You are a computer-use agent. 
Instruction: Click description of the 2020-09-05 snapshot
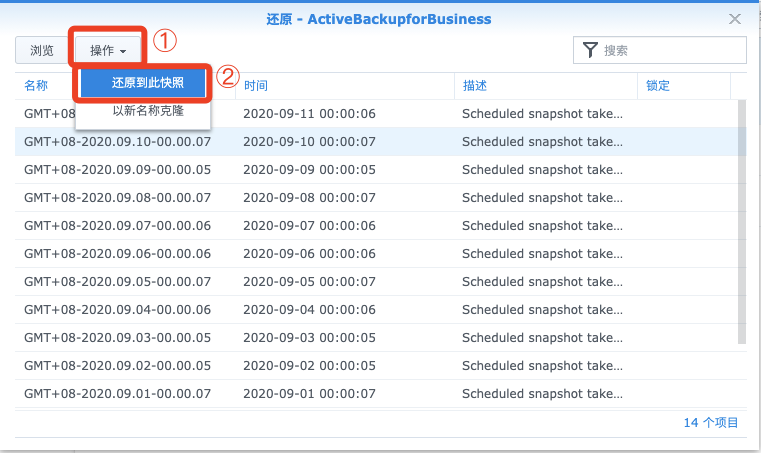click(x=542, y=282)
